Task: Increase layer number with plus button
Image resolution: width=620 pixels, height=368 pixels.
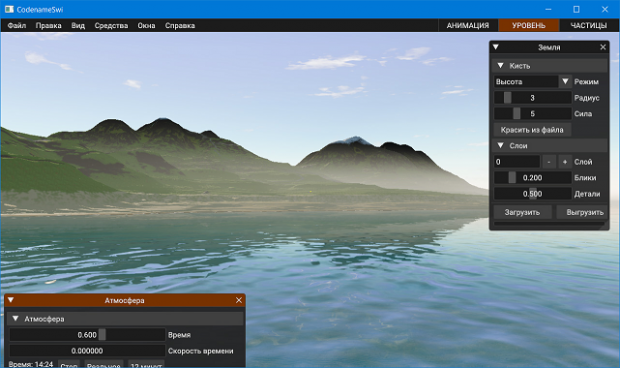Action: tap(565, 162)
